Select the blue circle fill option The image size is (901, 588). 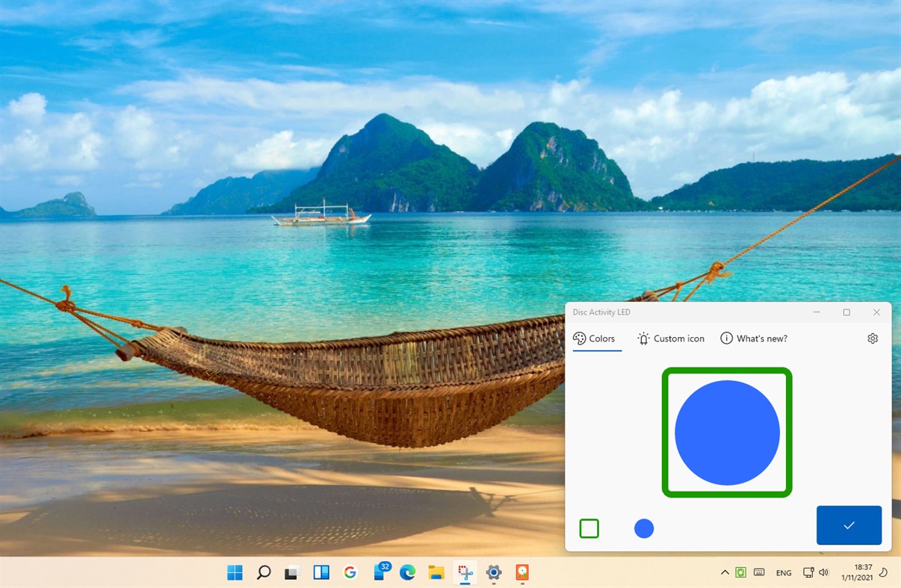coord(643,528)
